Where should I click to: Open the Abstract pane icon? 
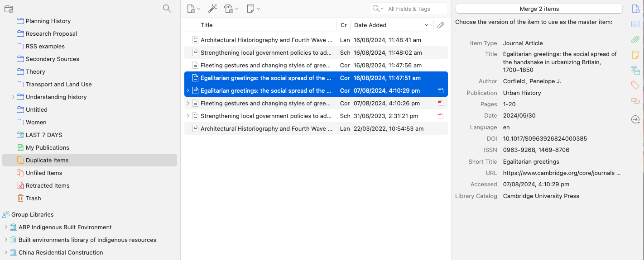[635, 24]
